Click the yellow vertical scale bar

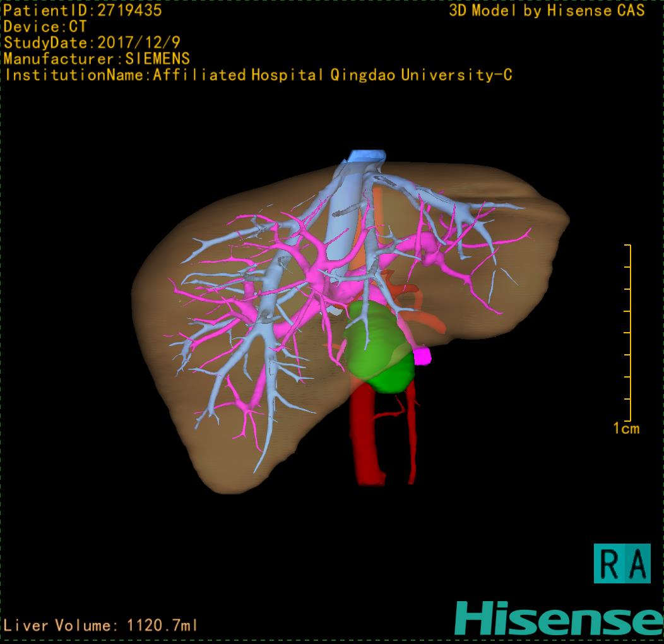630,332
